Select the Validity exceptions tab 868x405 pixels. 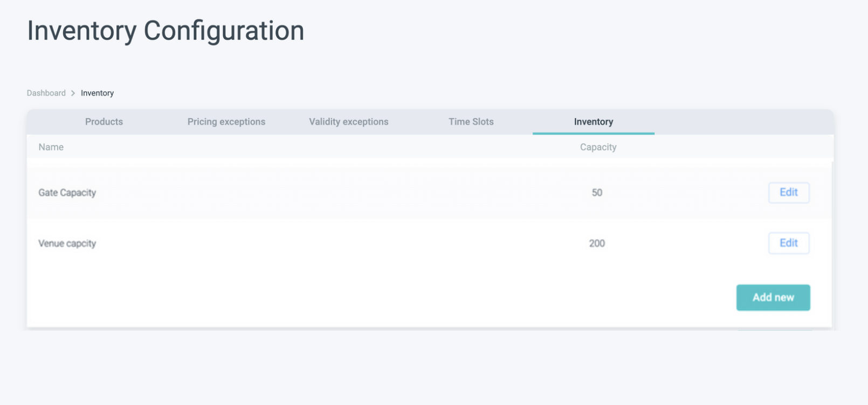click(348, 122)
